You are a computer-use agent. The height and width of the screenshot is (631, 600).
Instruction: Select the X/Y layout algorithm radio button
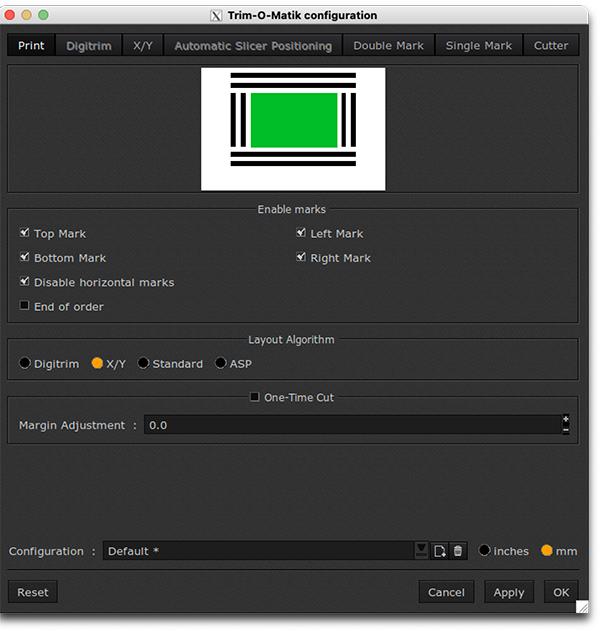click(x=97, y=363)
